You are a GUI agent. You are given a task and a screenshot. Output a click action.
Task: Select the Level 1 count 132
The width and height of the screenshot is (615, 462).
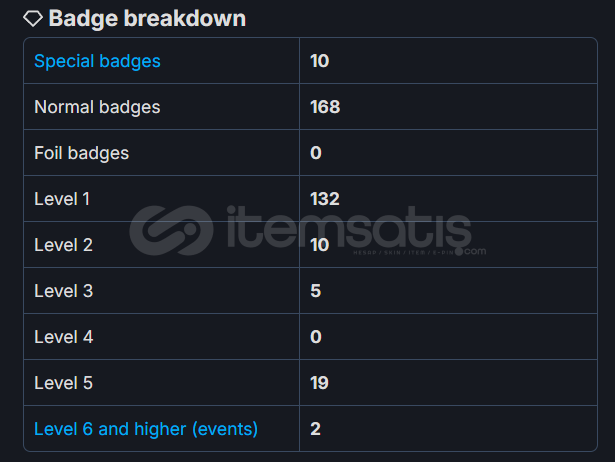pyautogui.click(x=325, y=199)
